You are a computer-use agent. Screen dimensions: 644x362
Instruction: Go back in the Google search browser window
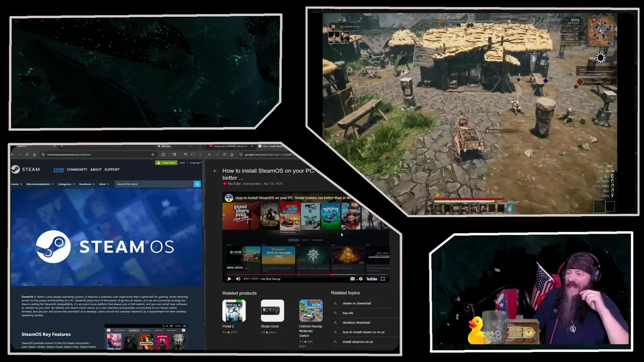[210, 154]
